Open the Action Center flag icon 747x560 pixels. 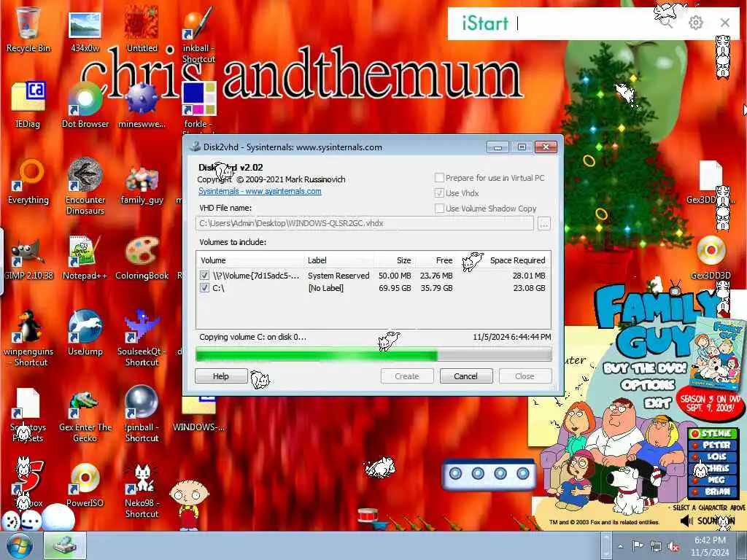638,545
